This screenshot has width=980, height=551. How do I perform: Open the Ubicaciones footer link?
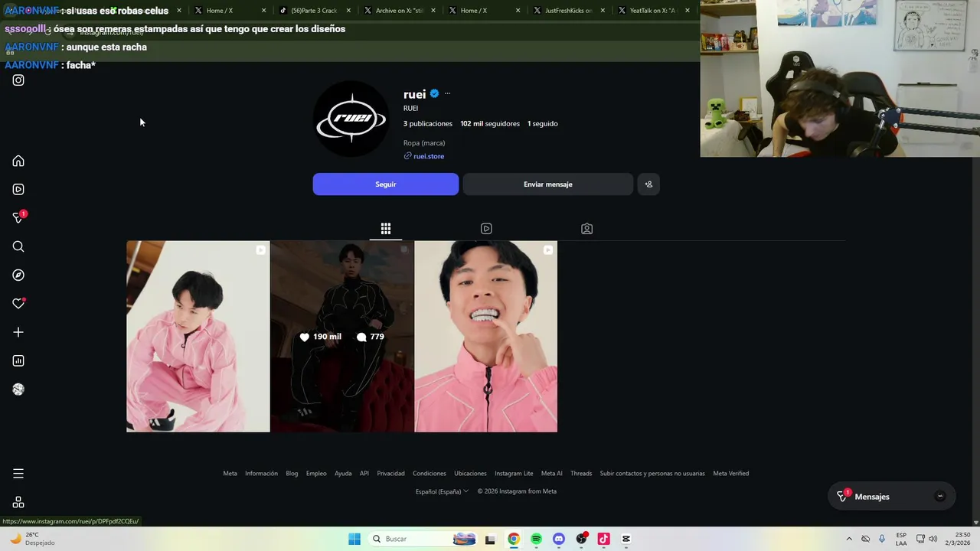point(470,474)
